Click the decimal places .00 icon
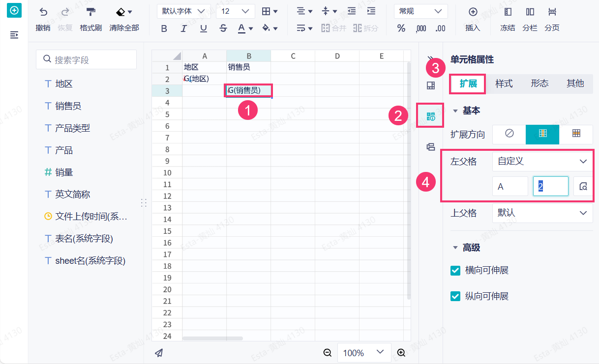The height and width of the screenshot is (364, 599). (441, 28)
